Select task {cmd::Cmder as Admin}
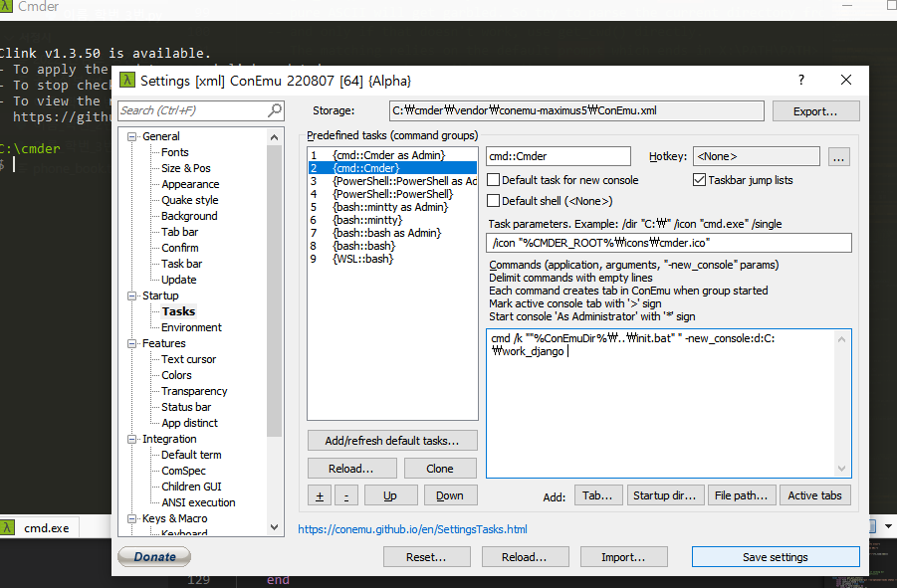The width and height of the screenshot is (897, 588). coord(392,155)
